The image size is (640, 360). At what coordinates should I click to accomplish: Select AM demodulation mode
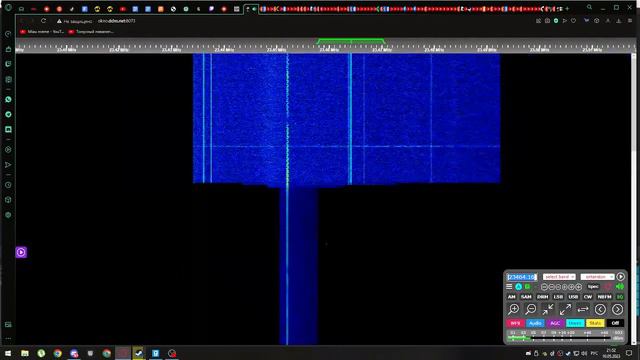(511, 297)
